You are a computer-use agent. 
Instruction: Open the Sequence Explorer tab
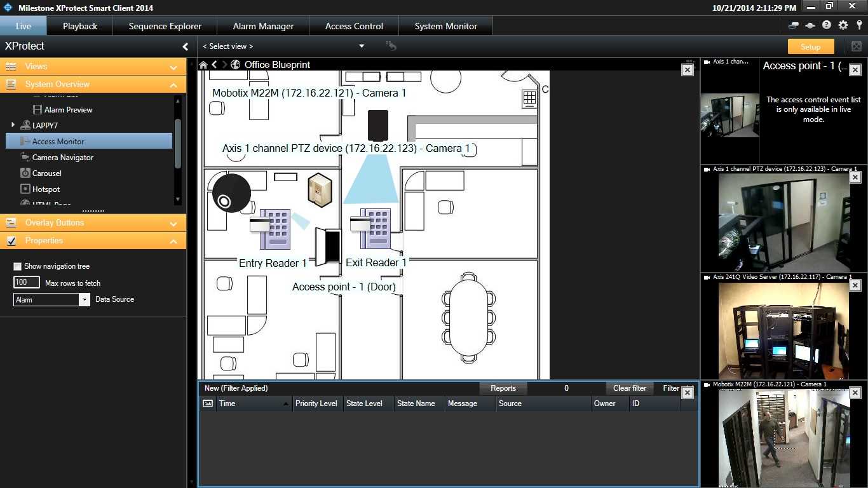pyautogui.click(x=165, y=26)
